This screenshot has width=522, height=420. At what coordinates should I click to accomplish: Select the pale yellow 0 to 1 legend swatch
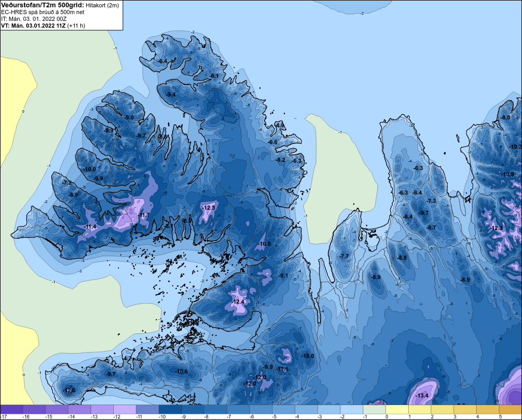tap(397, 410)
